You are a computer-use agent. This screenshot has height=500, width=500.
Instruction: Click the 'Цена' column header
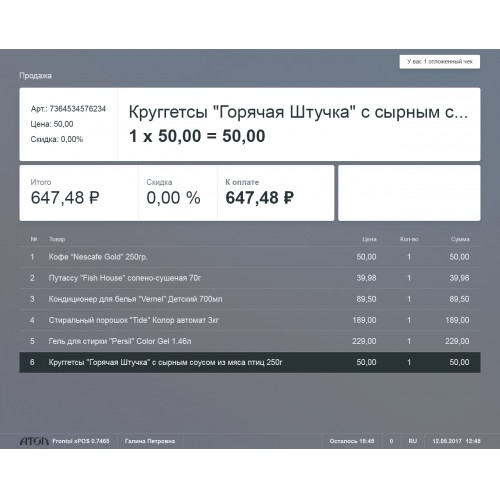(369, 239)
